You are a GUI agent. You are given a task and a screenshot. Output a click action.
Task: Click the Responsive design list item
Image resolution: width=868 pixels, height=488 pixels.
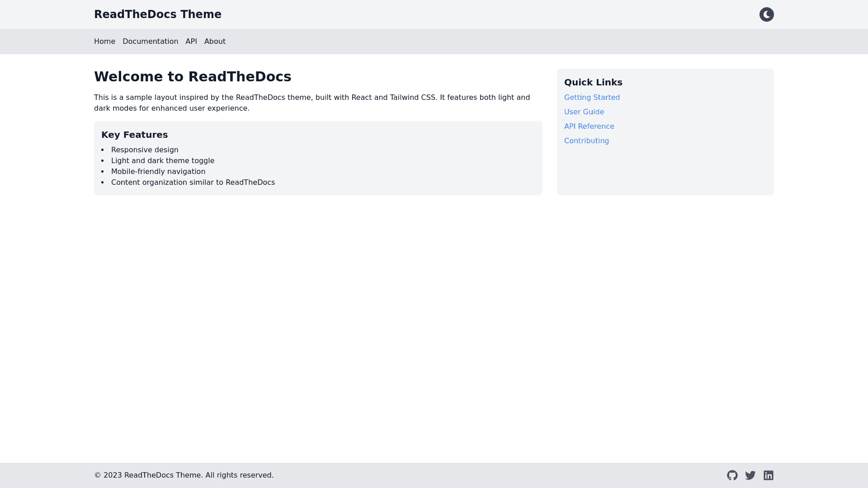click(145, 150)
